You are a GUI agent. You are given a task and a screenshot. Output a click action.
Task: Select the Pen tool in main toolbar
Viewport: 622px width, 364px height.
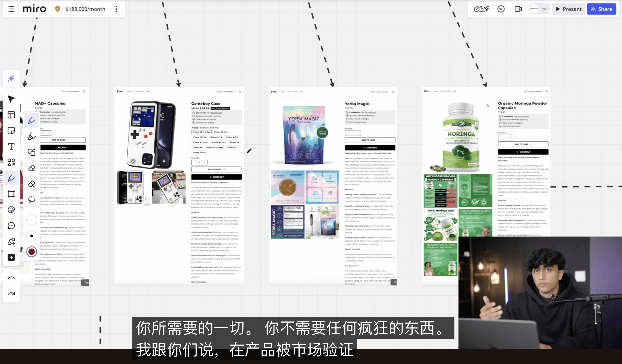click(11, 178)
